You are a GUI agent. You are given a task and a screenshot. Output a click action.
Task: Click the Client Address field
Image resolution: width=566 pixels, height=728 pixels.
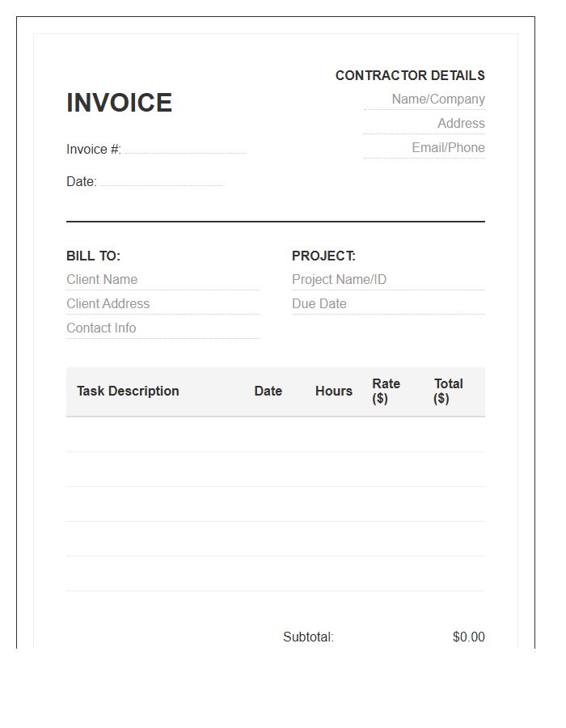click(163, 303)
